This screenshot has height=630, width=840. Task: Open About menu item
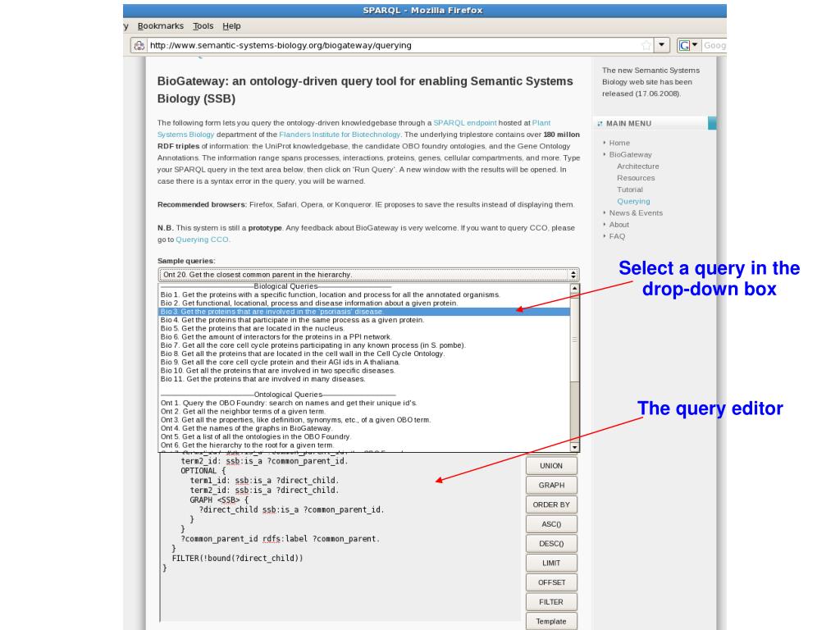pyautogui.click(x=619, y=225)
